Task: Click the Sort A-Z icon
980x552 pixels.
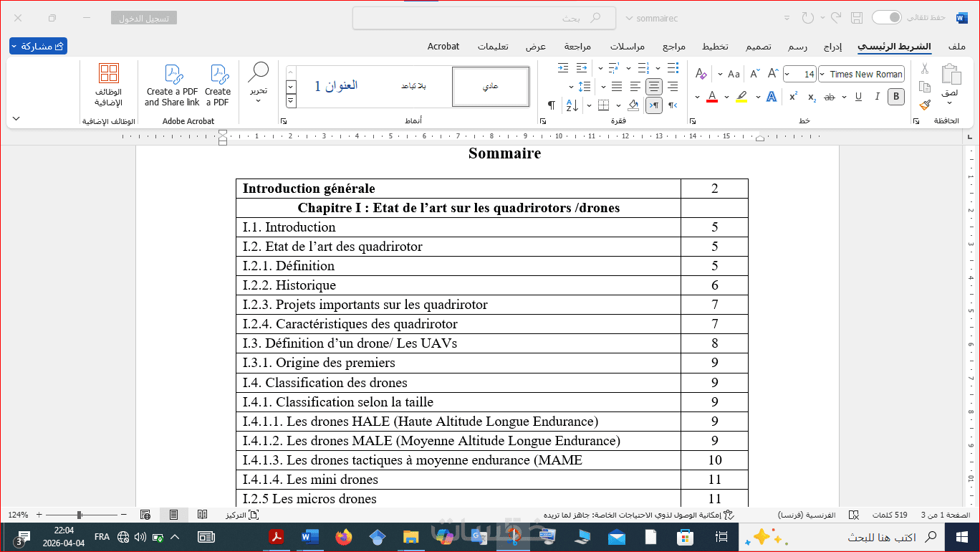Action: pyautogui.click(x=572, y=105)
